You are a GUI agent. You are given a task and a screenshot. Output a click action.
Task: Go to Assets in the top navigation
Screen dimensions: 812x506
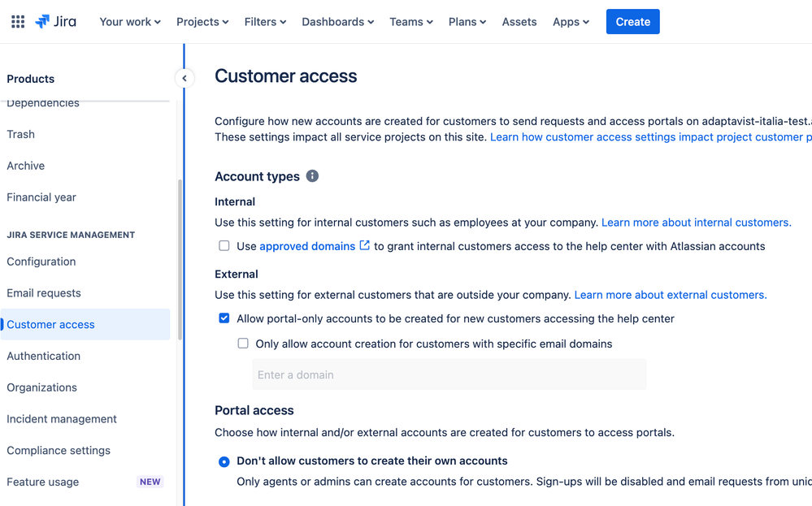(519, 22)
